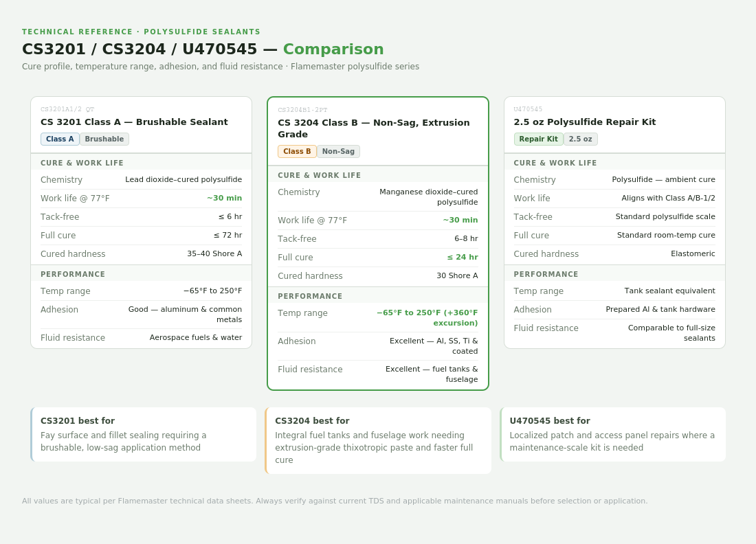Click the 'CS3201A1/2 QT' part code
756x544 pixels.
point(67,109)
